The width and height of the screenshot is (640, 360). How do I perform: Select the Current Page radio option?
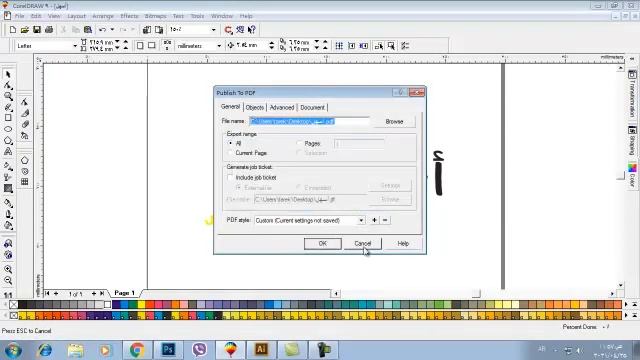[231, 153]
